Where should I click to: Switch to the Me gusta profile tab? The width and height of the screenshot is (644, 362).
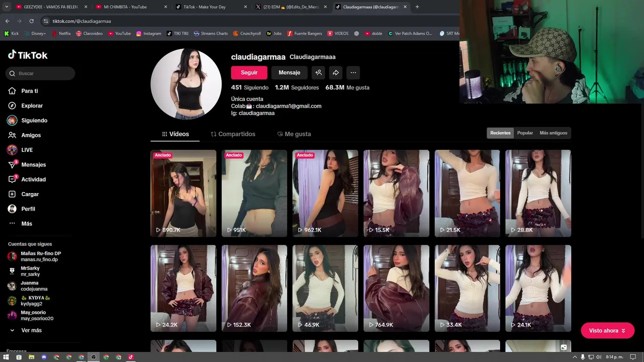[294, 134]
